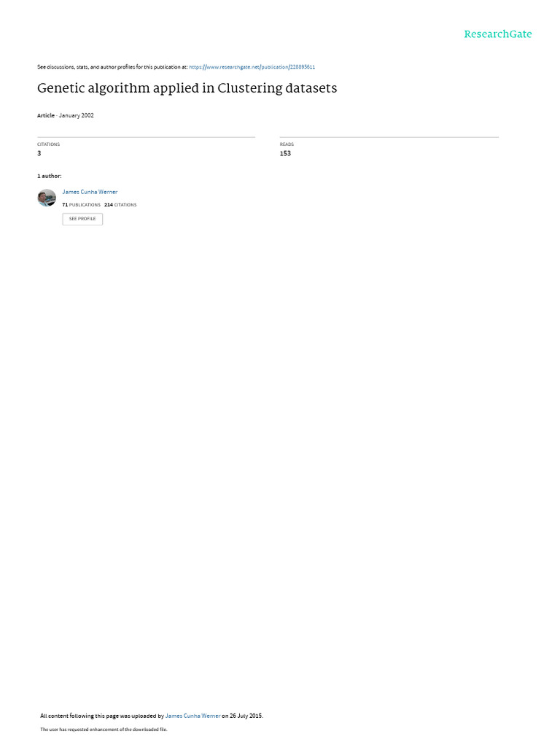
Task: Click the title Genetic algorithm applied in Clustering datasets
Action: [187, 88]
